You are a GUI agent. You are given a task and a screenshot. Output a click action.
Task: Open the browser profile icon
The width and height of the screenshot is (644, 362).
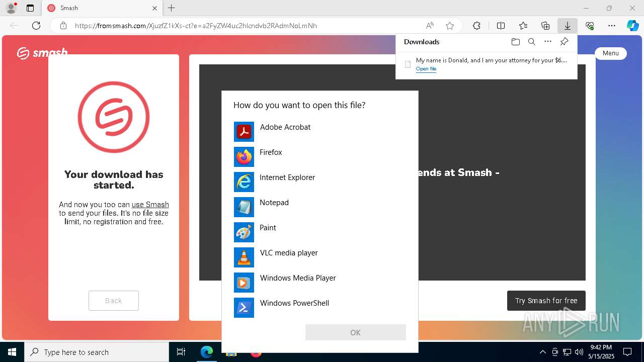point(11,8)
